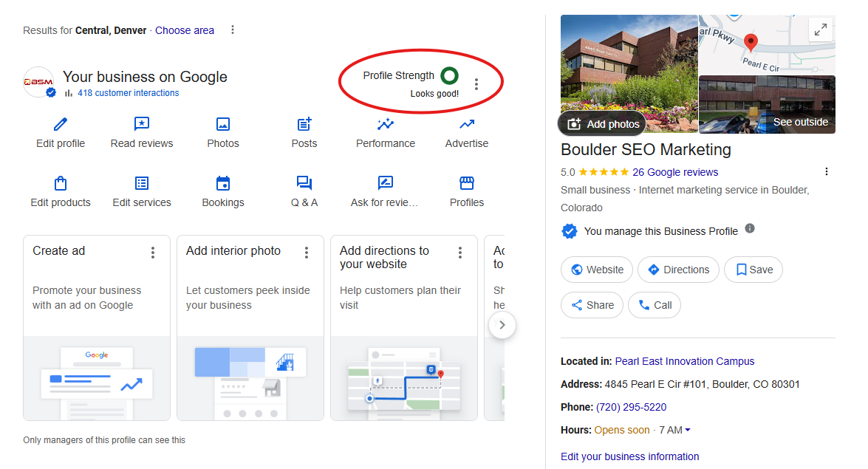This screenshot has height=469, width=868.
Task: Open the Posts icon
Action: (x=304, y=126)
